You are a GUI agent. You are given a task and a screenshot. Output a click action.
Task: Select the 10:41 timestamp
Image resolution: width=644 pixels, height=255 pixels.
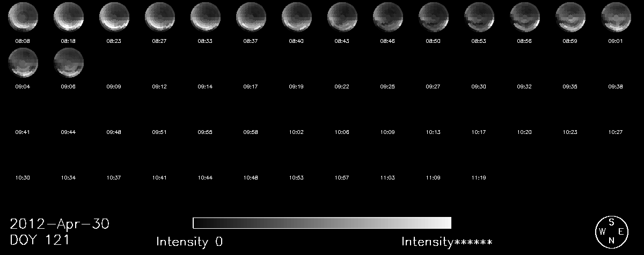point(159,177)
